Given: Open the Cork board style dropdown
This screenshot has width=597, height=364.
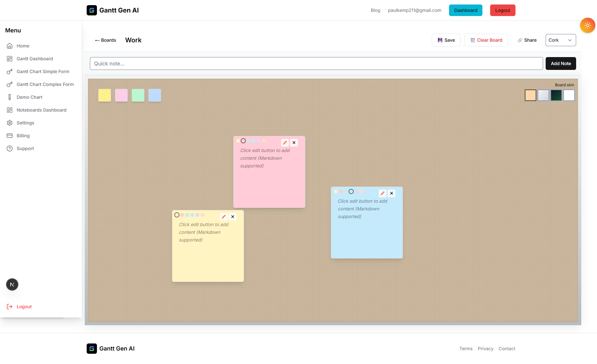Looking at the screenshot, I should pyautogui.click(x=560, y=40).
